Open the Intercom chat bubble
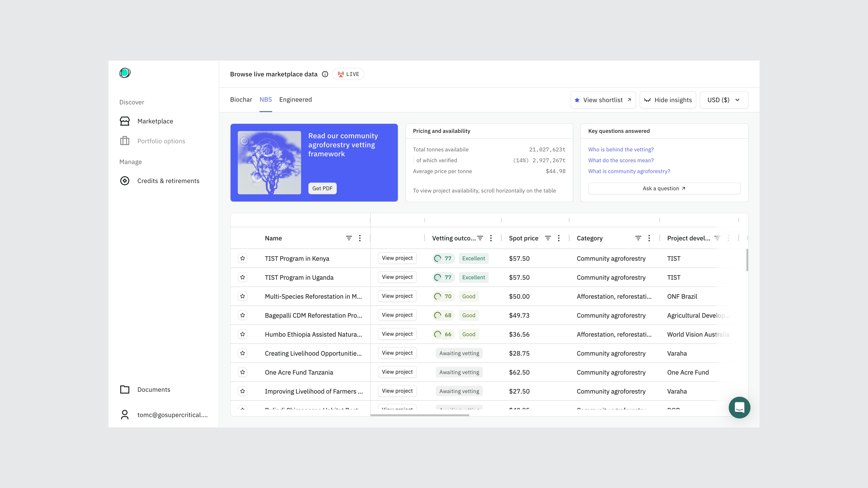This screenshot has width=868, height=488. [739, 407]
